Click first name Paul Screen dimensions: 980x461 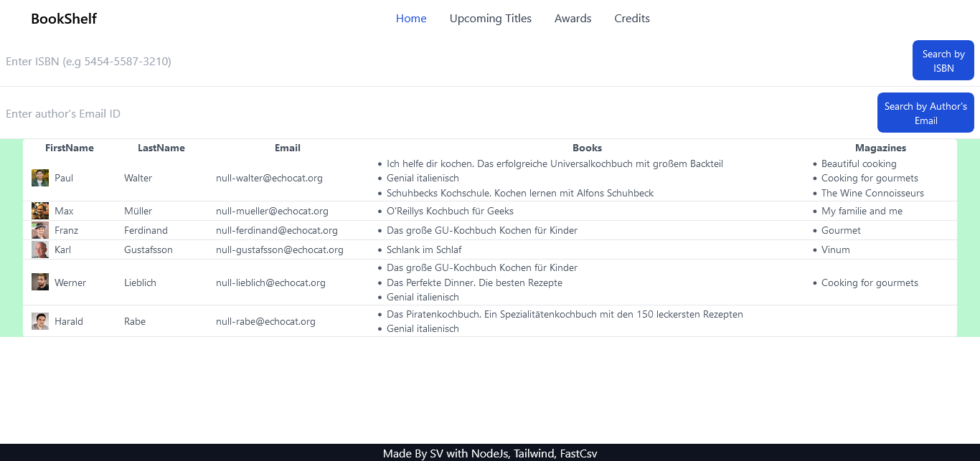click(64, 178)
